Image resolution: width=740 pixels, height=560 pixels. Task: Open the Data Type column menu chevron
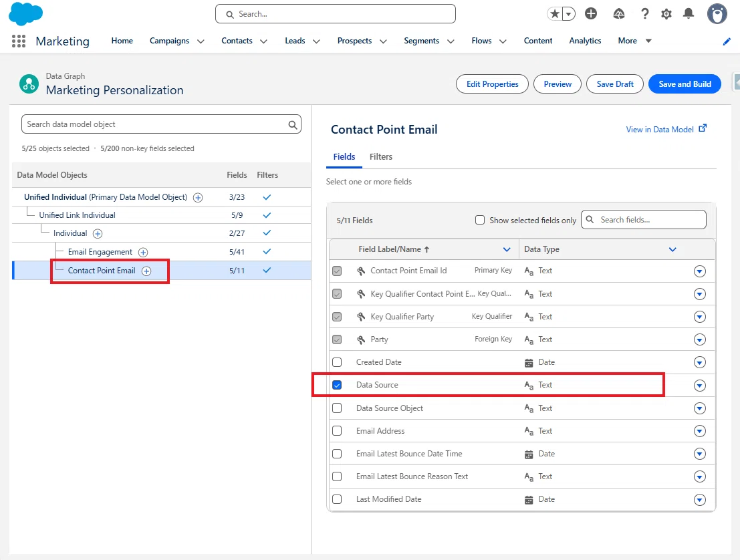672,249
